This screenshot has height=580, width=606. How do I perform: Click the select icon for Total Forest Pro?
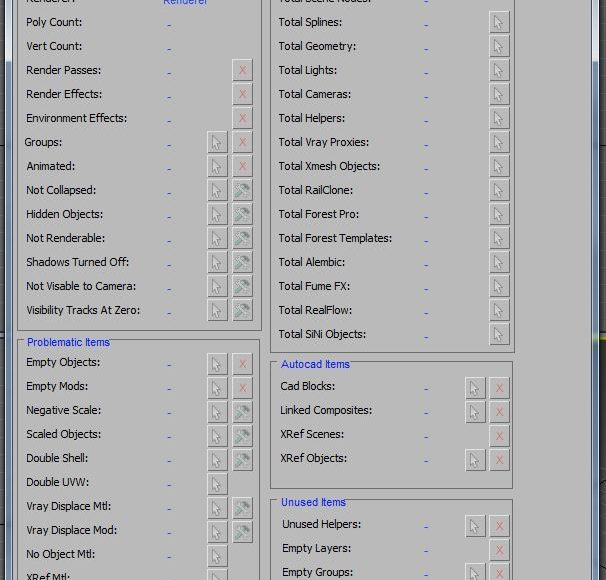point(499,214)
